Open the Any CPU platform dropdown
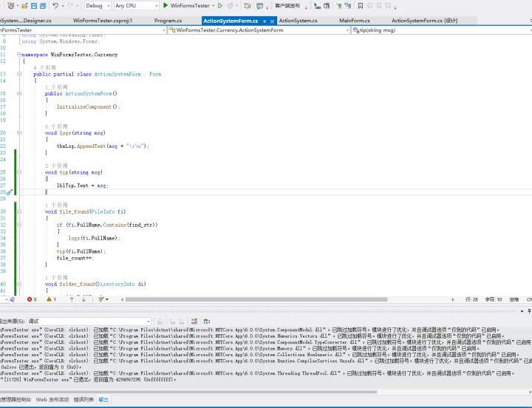Viewport: 532px width, 408px height. click(x=137, y=5)
